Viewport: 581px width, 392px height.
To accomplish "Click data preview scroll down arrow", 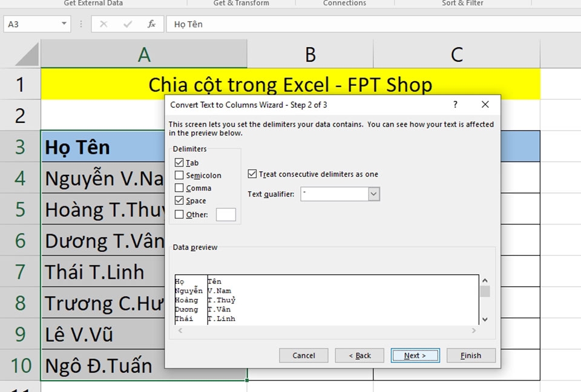I will pos(485,319).
